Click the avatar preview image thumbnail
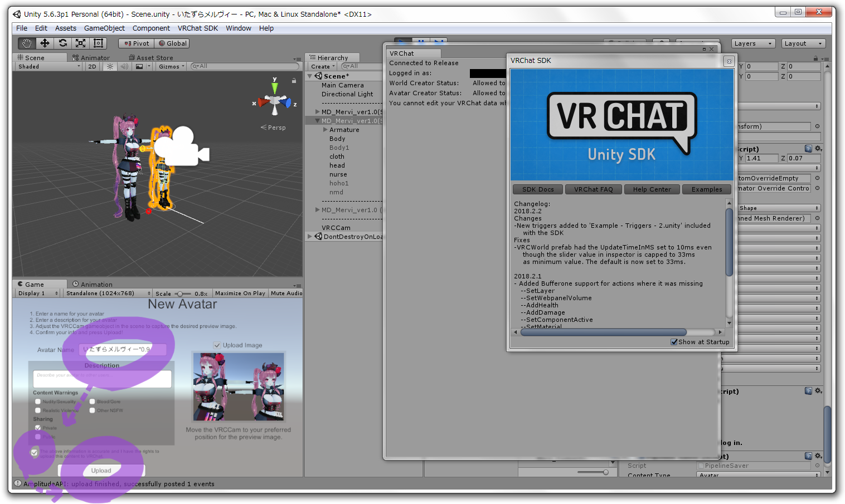This screenshot has height=504, width=845. point(239,386)
